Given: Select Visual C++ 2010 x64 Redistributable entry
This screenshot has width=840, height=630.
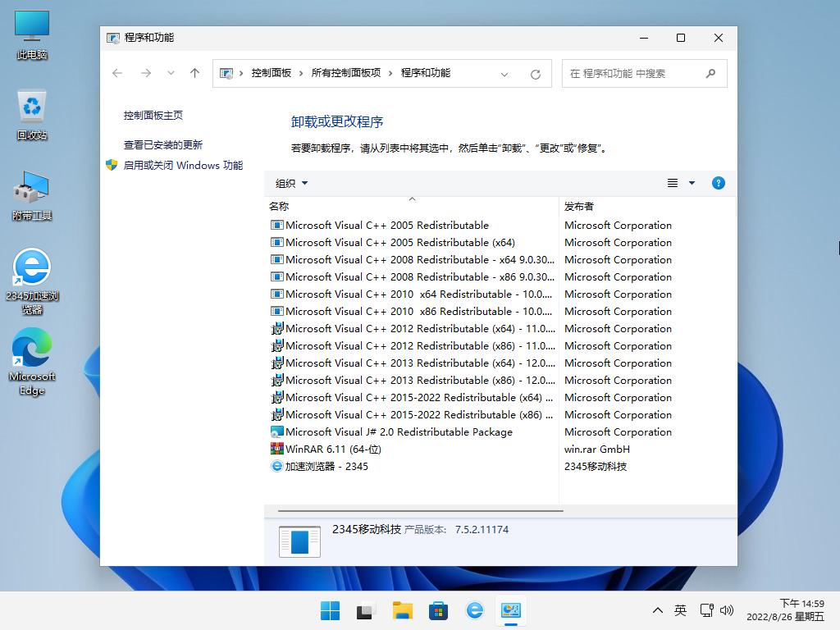Looking at the screenshot, I should tap(413, 294).
